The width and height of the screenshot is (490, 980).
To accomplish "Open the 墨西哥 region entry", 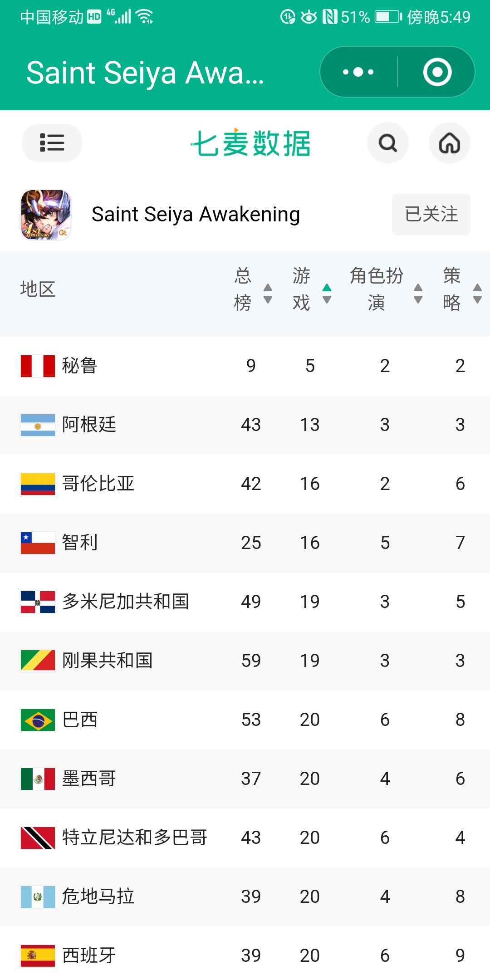I will pyautogui.click(x=89, y=779).
